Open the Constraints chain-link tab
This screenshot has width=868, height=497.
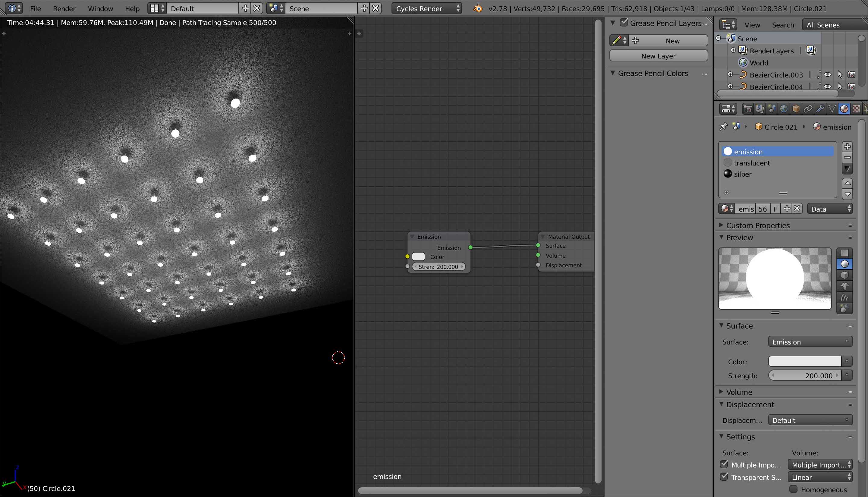click(808, 109)
